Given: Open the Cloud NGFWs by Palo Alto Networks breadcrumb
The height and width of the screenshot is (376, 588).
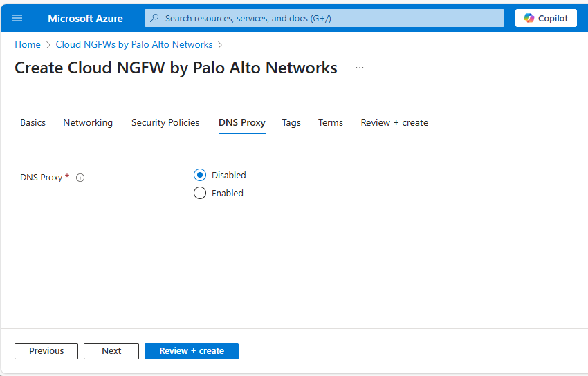Looking at the screenshot, I should [x=134, y=44].
